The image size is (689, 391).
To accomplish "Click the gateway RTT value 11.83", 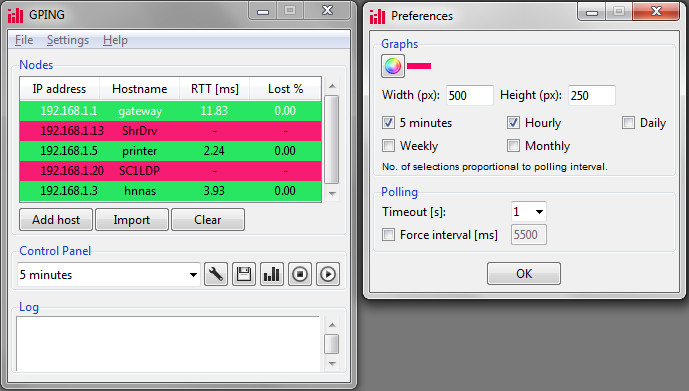I will (214, 111).
